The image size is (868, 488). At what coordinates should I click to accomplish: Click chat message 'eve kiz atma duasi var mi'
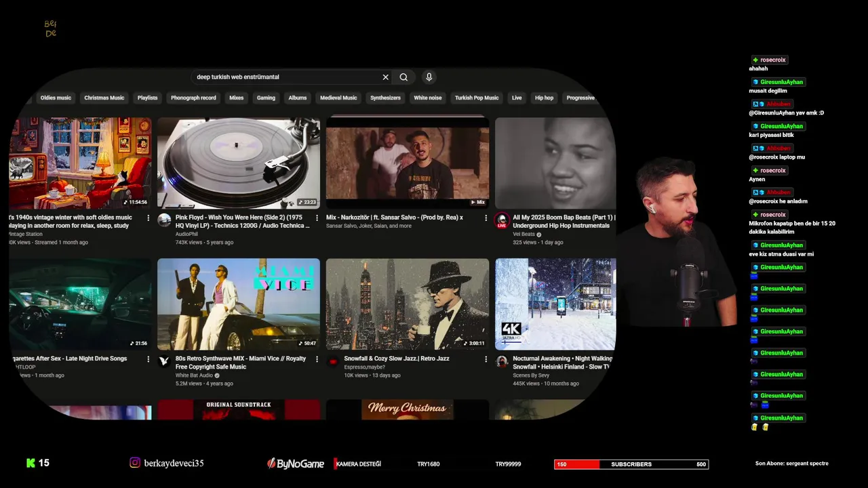coord(781,254)
